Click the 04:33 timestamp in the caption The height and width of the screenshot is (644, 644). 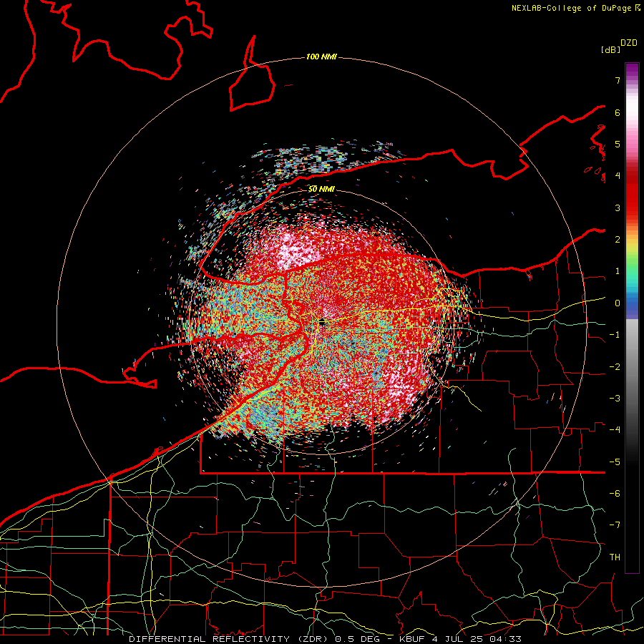(x=504, y=639)
